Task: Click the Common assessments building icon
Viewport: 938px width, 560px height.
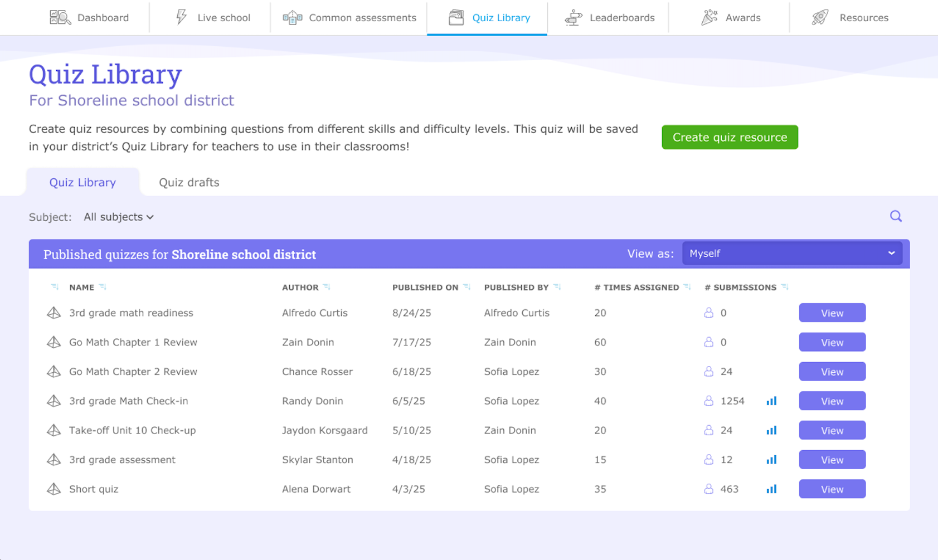Action: (293, 18)
